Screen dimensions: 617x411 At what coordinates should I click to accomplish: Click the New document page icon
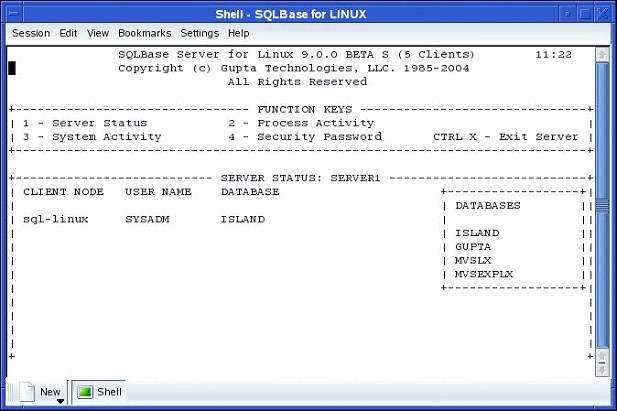pos(27,392)
